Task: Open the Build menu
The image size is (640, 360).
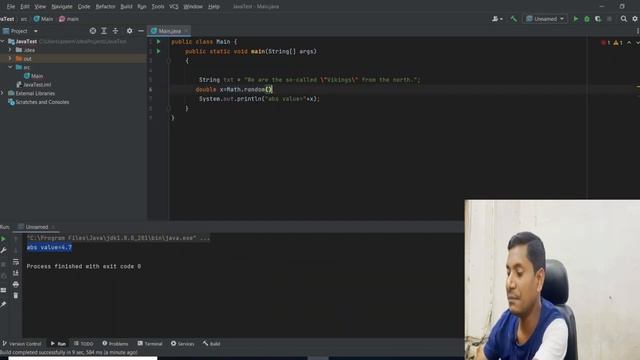Action: click(x=126, y=7)
